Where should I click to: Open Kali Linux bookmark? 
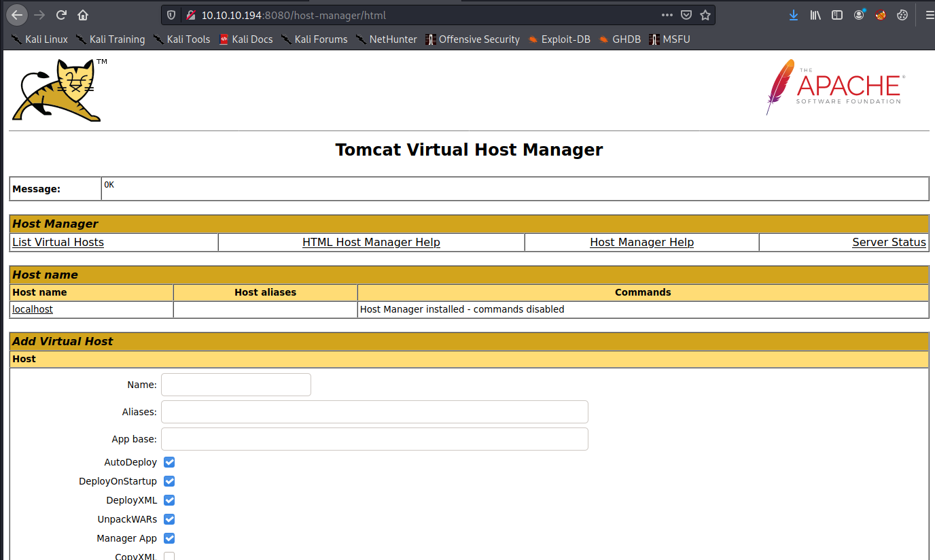(x=39, y=39)
